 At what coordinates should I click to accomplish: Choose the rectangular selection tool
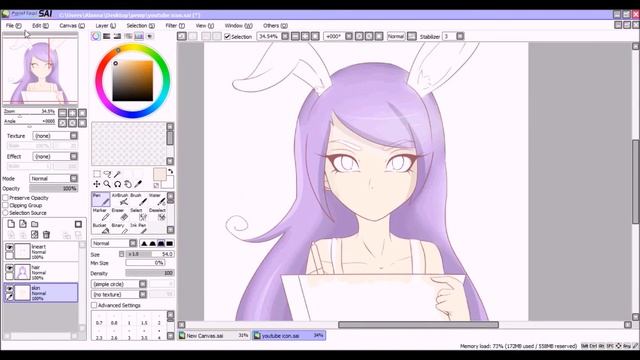(97, 174)
